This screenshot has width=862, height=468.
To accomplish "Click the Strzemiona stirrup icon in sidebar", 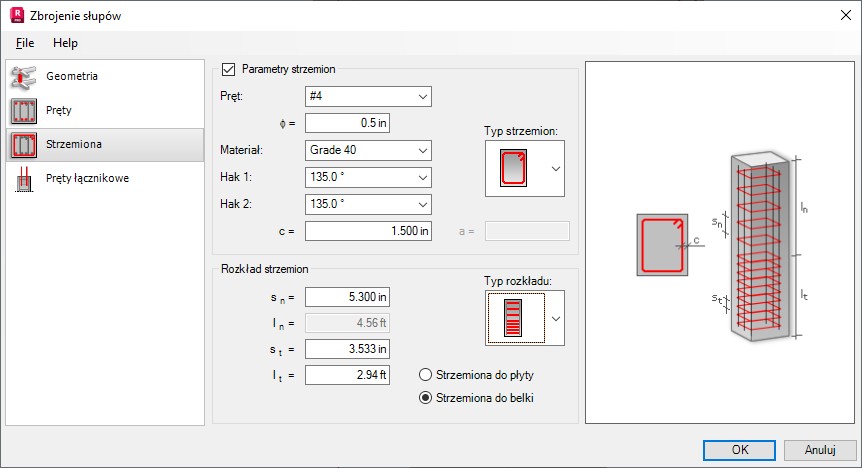I will [x=24, y=145].
